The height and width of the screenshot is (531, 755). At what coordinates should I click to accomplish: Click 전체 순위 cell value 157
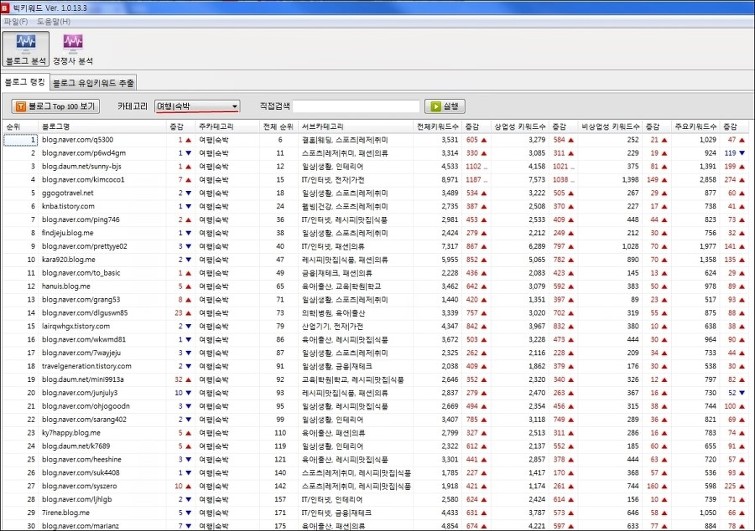280,499
